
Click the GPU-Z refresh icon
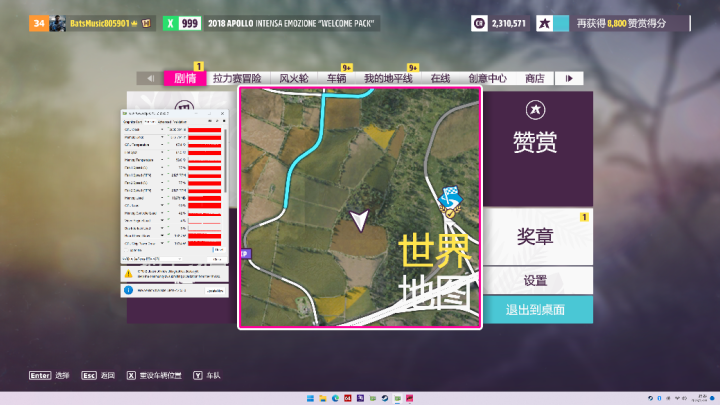pyautogui.click(x=217, y=121)
